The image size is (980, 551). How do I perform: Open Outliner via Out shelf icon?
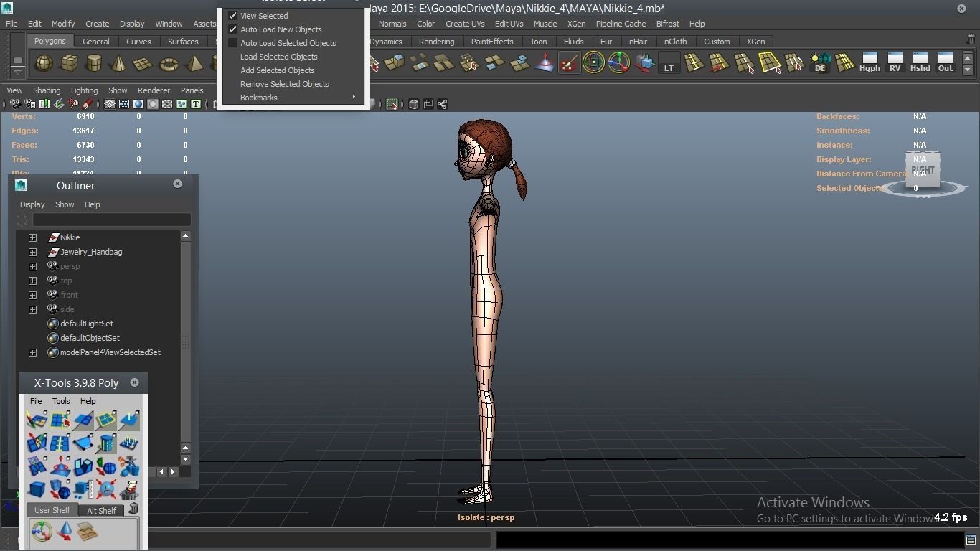pos(946,63)
